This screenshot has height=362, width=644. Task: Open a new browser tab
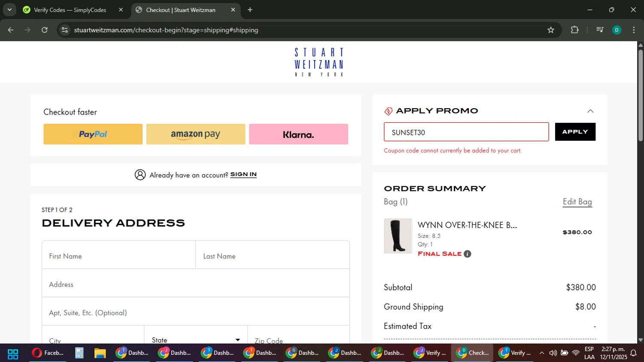250,10
